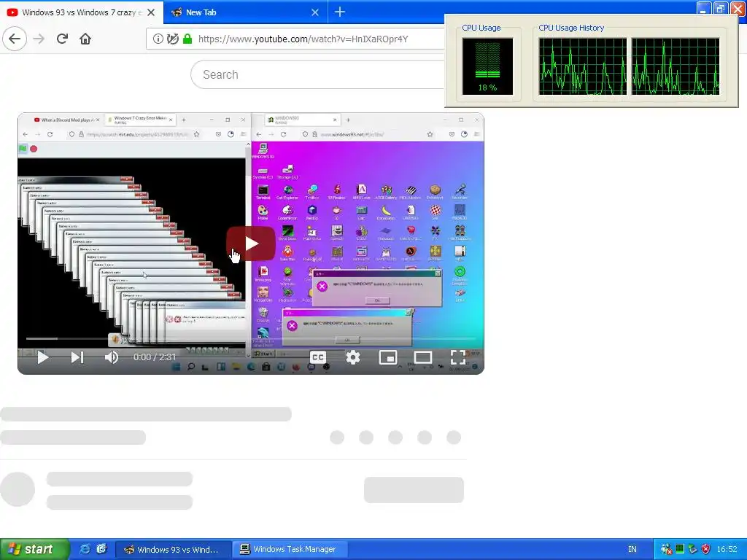The image size is (747, 560).
Task: Click the right CPU Usage History graph
Action: pyautogui.click(x=675, y=66)
